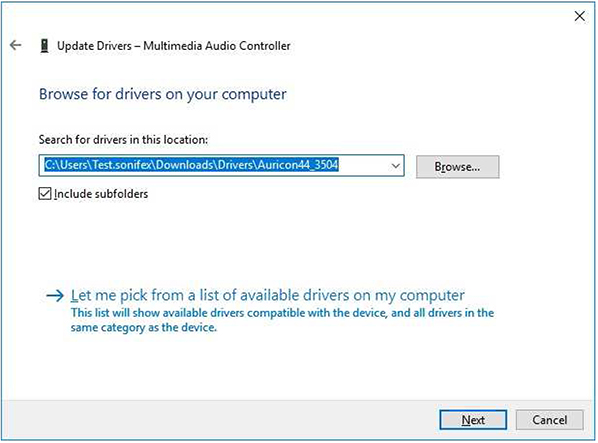
Task: Open the Browse... folder picker
Action: (x=457, y=167)
